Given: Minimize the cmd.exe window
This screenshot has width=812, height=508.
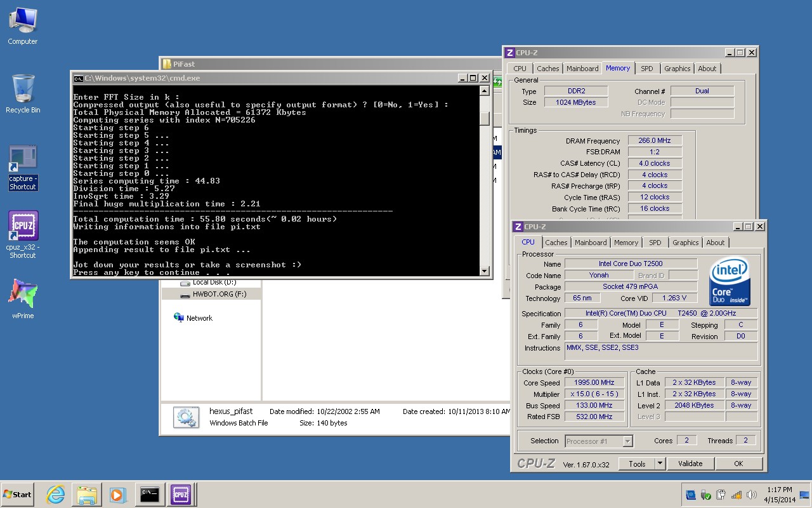Looking at the screenshot, I should [x=462, y=78].
